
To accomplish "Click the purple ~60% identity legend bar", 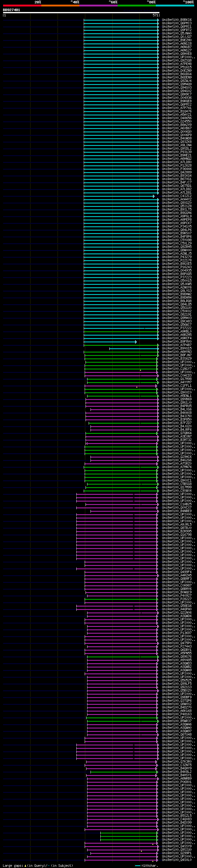I will pos(99,6).
